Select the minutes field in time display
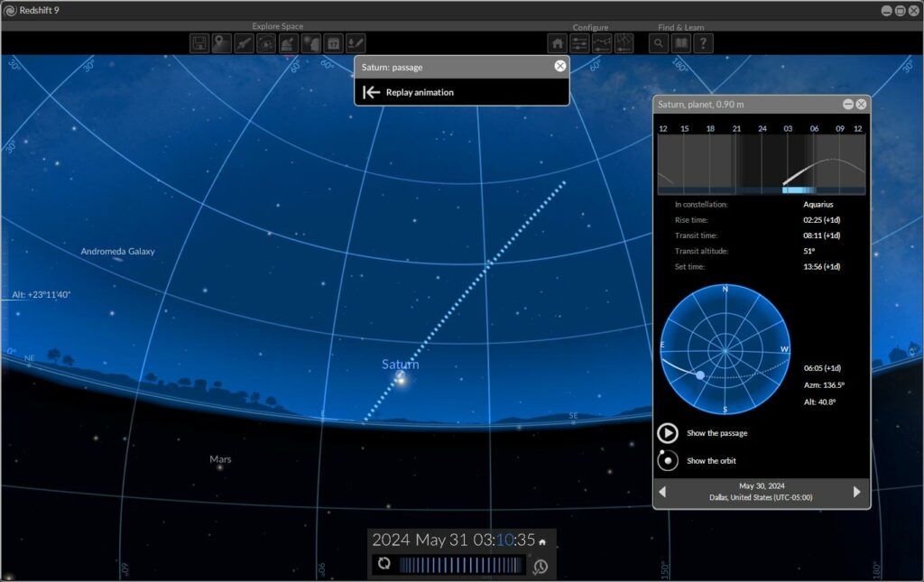Image resolution: width=924 pixels, height=582 pixels. click(504, 540)
